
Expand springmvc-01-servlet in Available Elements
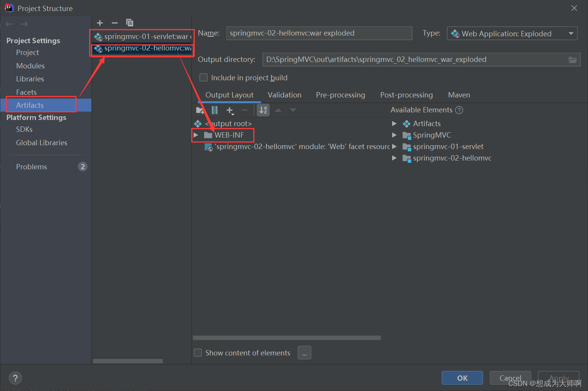pyautogui.click(x=394, y=146)
